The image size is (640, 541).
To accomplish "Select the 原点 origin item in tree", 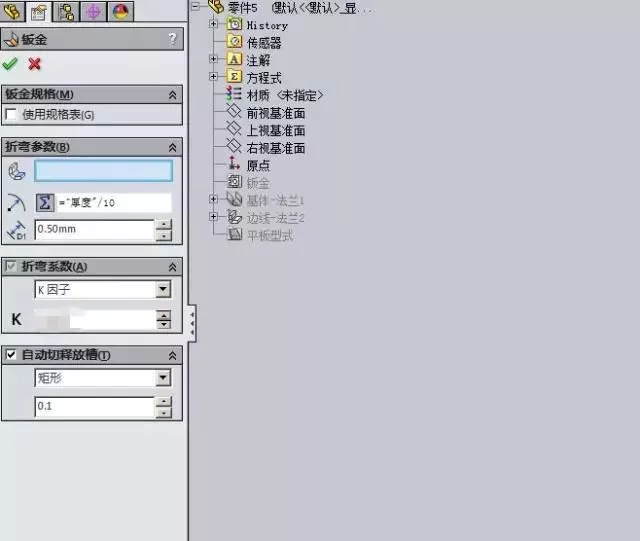I will [x=257, y=165].
